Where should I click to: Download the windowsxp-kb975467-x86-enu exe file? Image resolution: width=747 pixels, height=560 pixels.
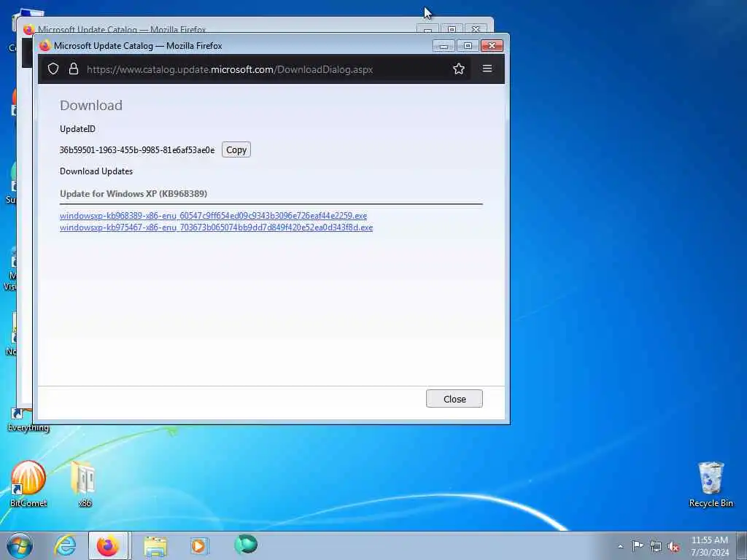coord(216,227)
